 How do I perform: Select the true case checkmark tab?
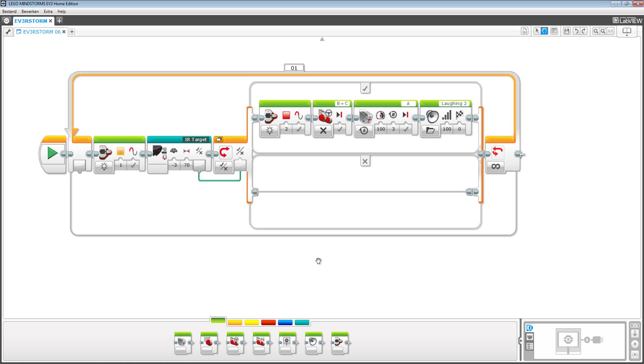[x=365, y=88]
